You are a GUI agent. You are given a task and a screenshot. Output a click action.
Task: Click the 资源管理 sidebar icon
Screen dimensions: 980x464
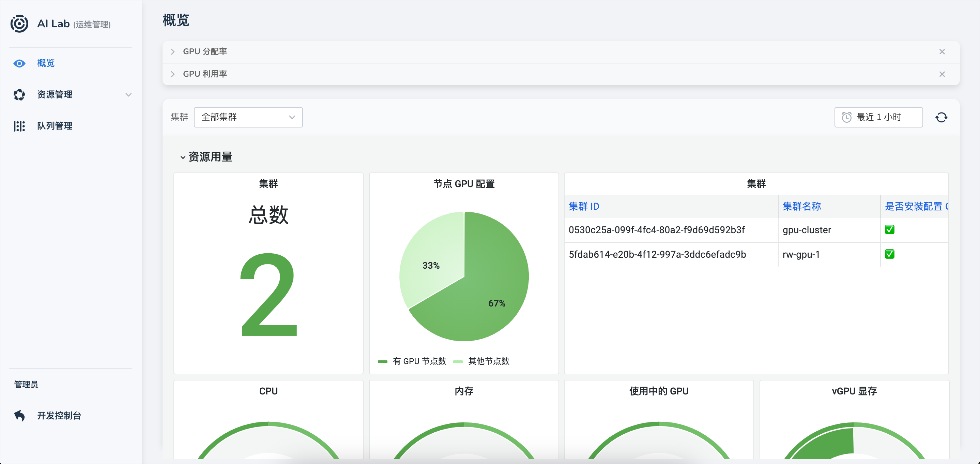coord(19,95)
